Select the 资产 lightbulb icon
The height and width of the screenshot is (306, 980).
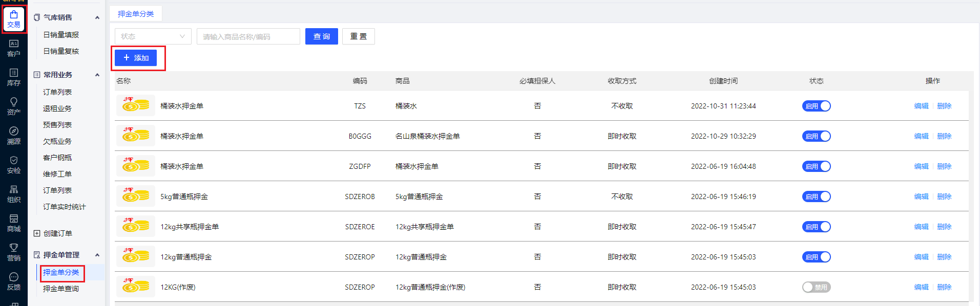(x=14, y=106)
